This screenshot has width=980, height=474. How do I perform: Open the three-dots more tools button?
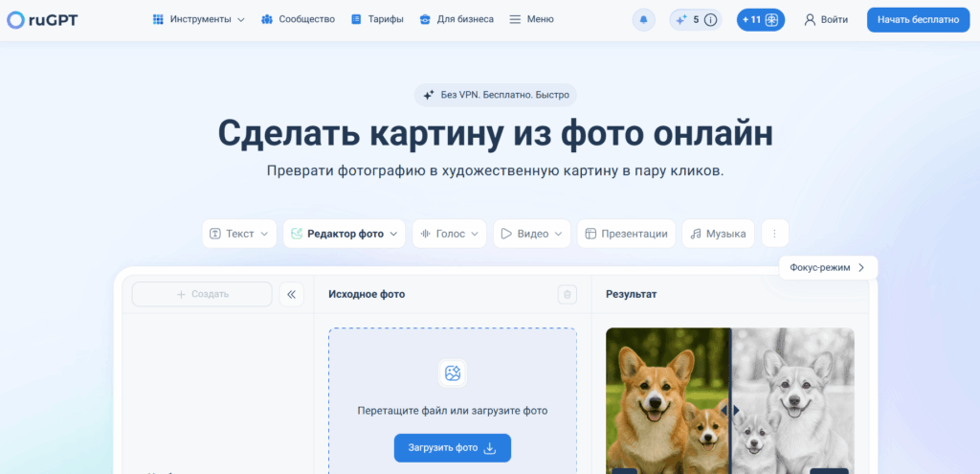click(x=774, y=234)
